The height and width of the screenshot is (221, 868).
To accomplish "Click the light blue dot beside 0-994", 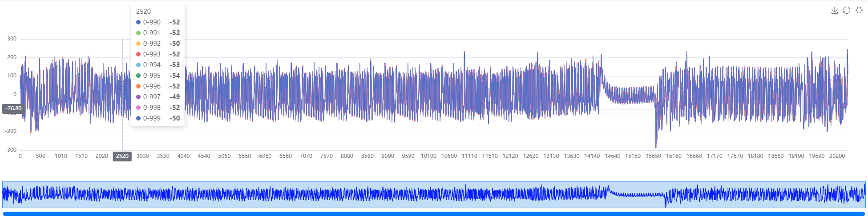I will point(138,65).
